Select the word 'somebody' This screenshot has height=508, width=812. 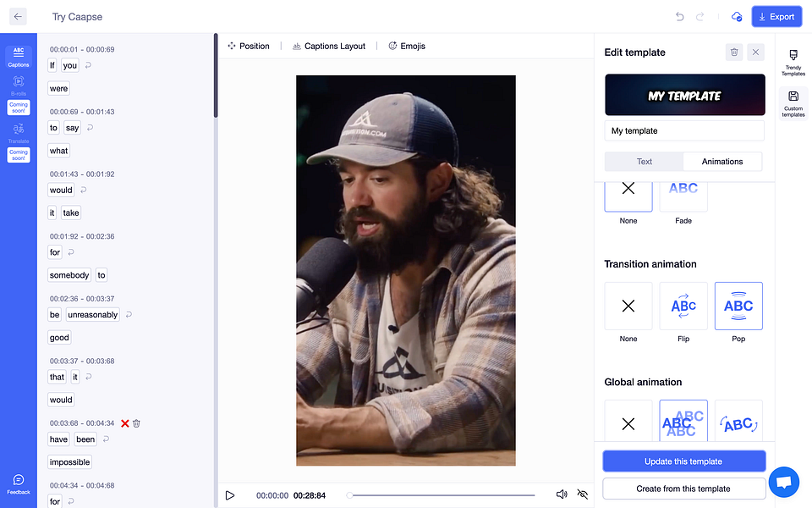pos(69,275)
